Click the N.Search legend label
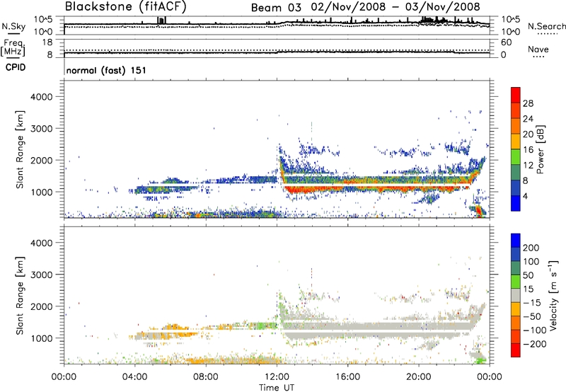566x392 pixels. [547, 26]
